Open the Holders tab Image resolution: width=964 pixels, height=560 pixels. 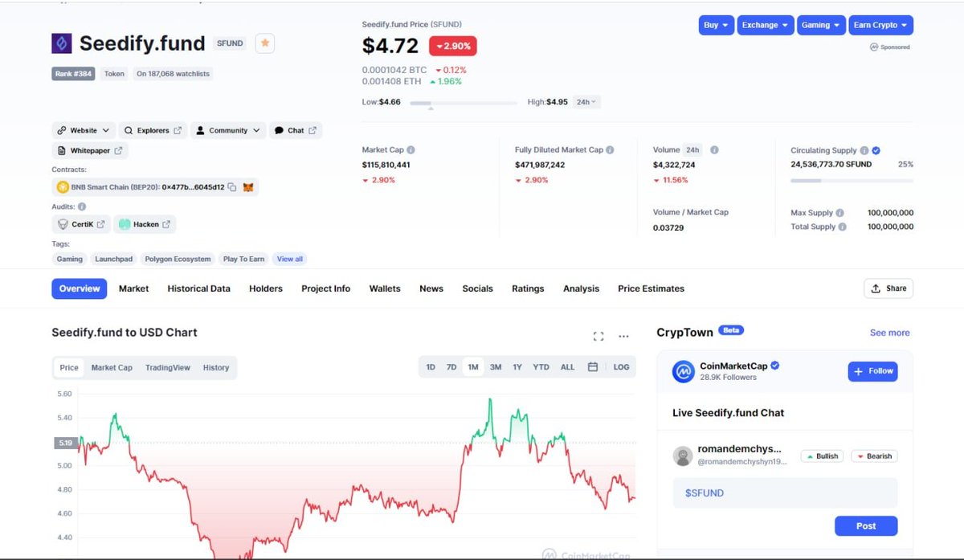click(265, 288)
